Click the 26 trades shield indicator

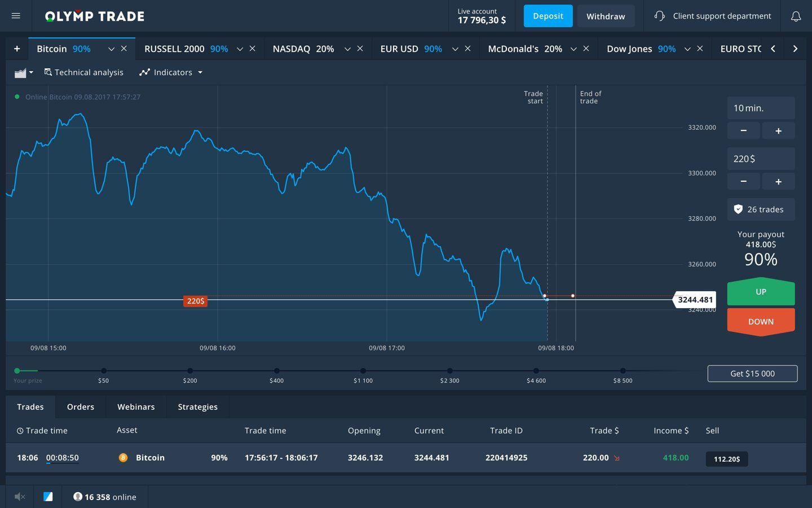(x=760, y=209)
